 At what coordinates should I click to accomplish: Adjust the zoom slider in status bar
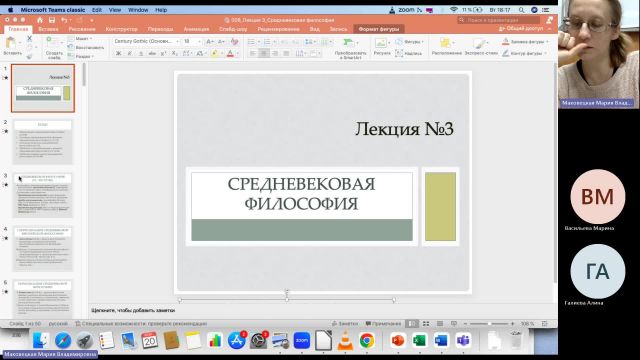[489, 323]
